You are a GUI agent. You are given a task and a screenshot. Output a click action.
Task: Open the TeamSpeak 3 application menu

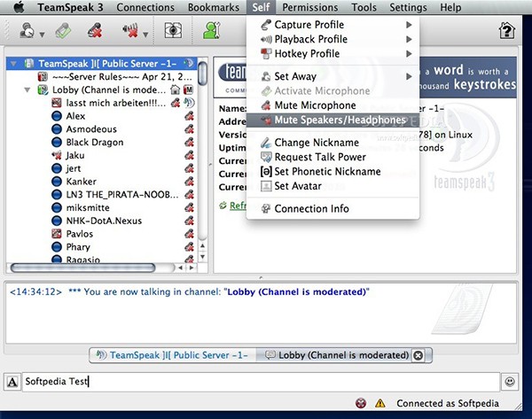pos(70,7)
